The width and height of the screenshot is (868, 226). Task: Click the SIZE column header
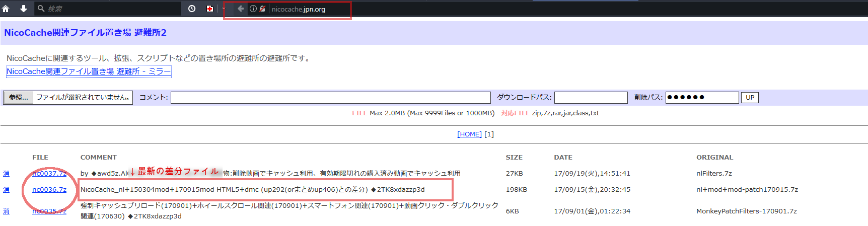514,157
